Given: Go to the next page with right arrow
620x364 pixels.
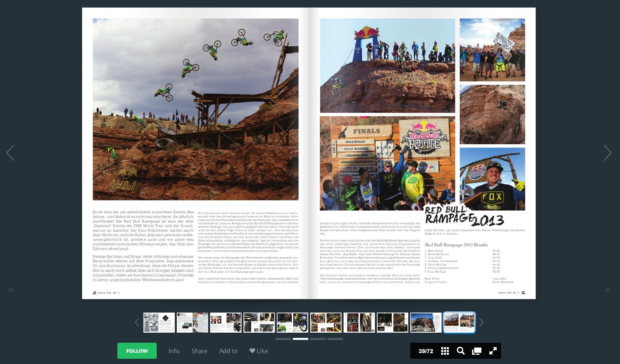Looking at the screenshot, I should click(x=608, y=153).
